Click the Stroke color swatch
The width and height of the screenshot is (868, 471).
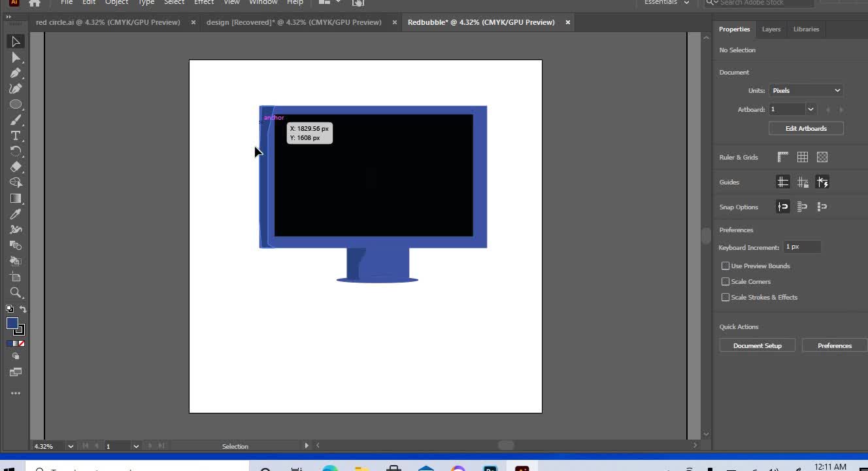tap(20, 330)
